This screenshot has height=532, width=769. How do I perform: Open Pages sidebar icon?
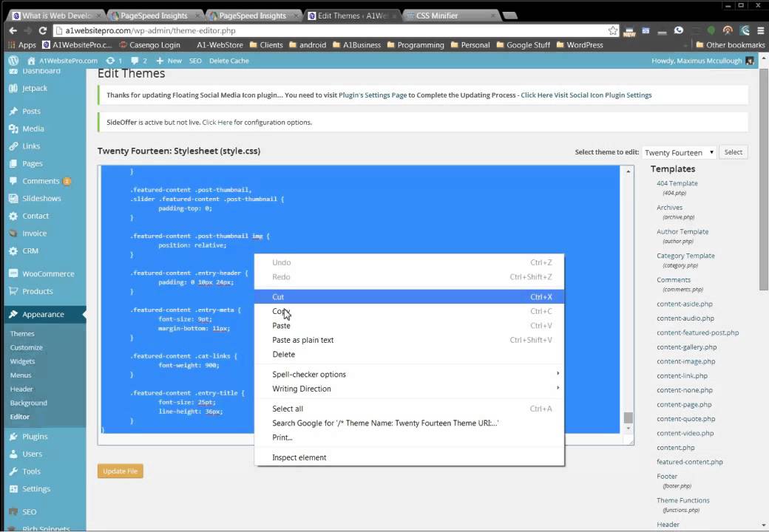pyautogui.click(x=13, y=163)
